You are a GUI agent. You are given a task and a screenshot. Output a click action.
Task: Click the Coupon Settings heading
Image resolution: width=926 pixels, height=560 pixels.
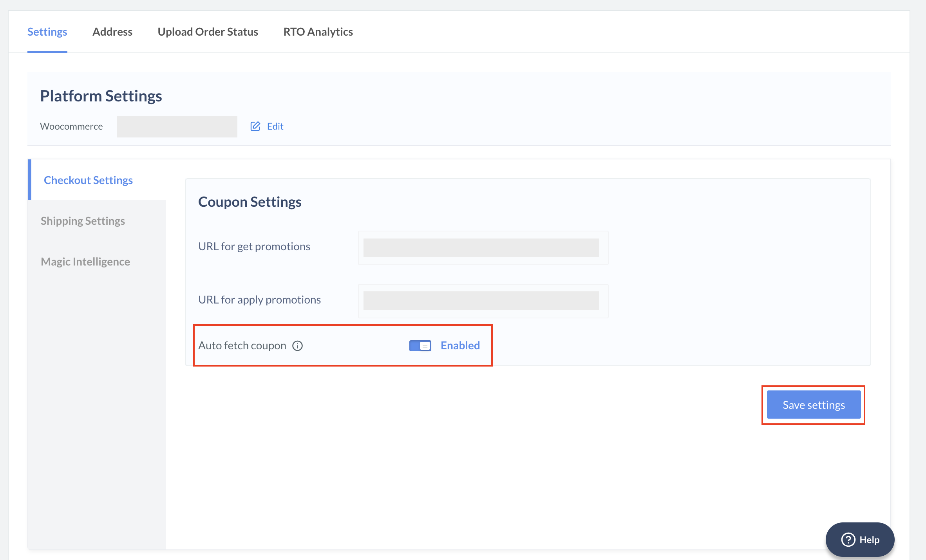click(250, 202)
